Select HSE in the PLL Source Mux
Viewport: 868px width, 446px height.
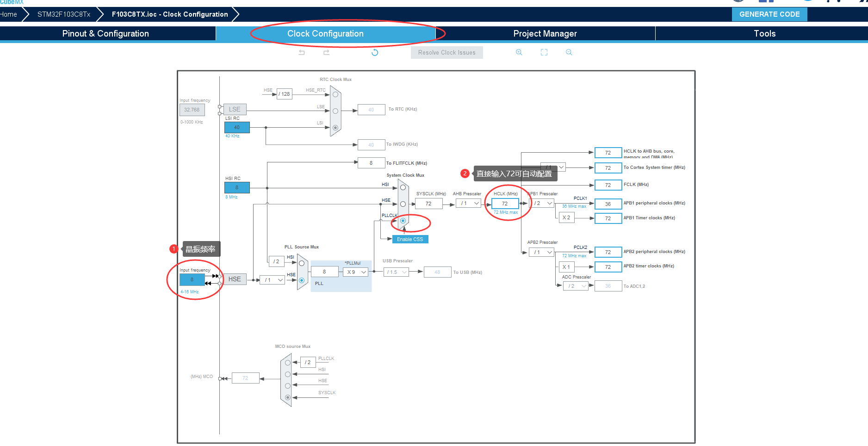pyautogui.click(x=302, y=280)
